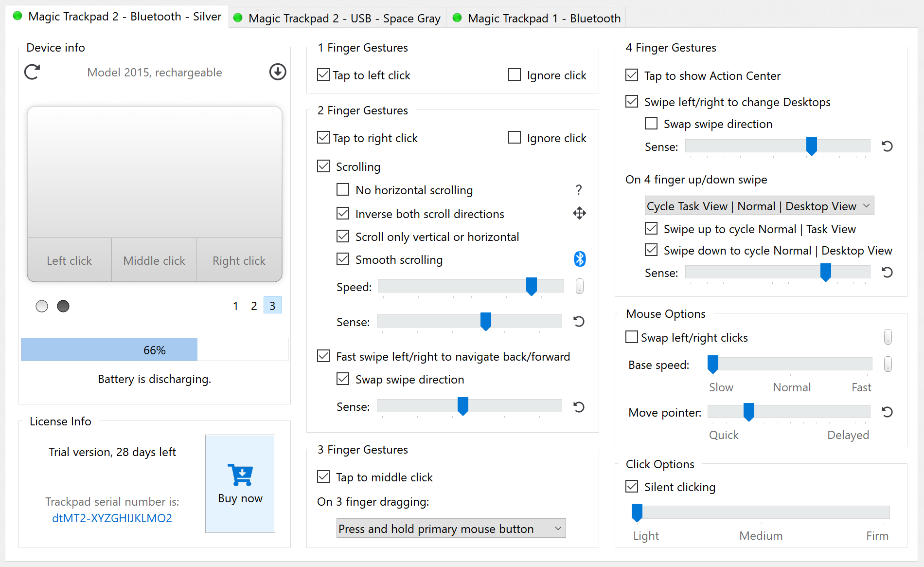The image size is (924, 567).
Task: Click the scrolling Sense slider handle
Action: (485, 321)
